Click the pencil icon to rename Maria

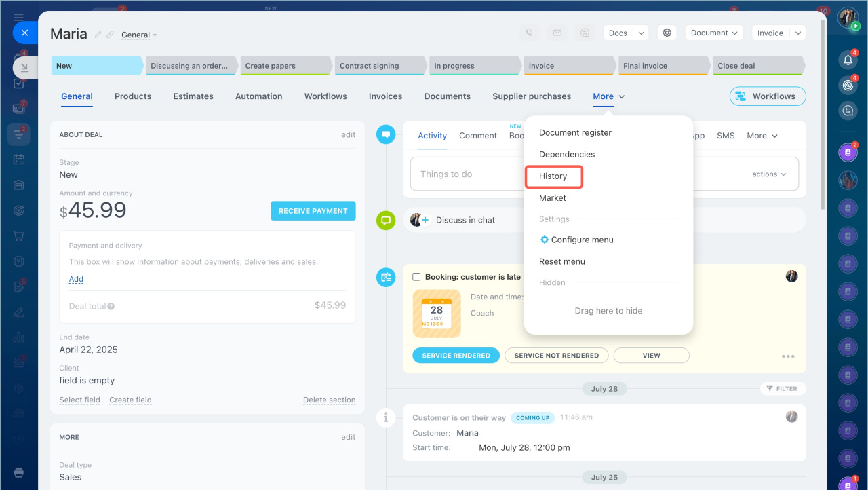click(98, 35)
